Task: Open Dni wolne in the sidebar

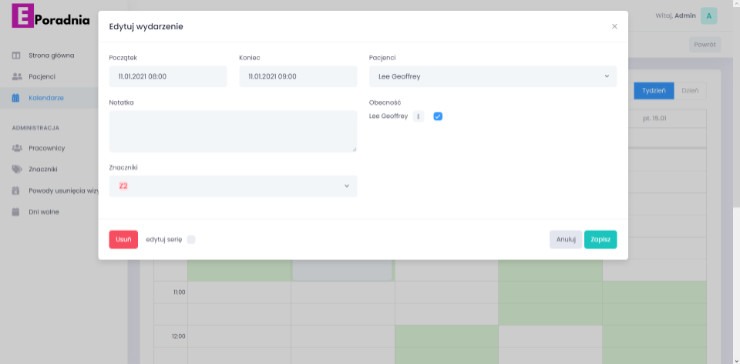Action: pyautogui.click(x=44, y=212)
